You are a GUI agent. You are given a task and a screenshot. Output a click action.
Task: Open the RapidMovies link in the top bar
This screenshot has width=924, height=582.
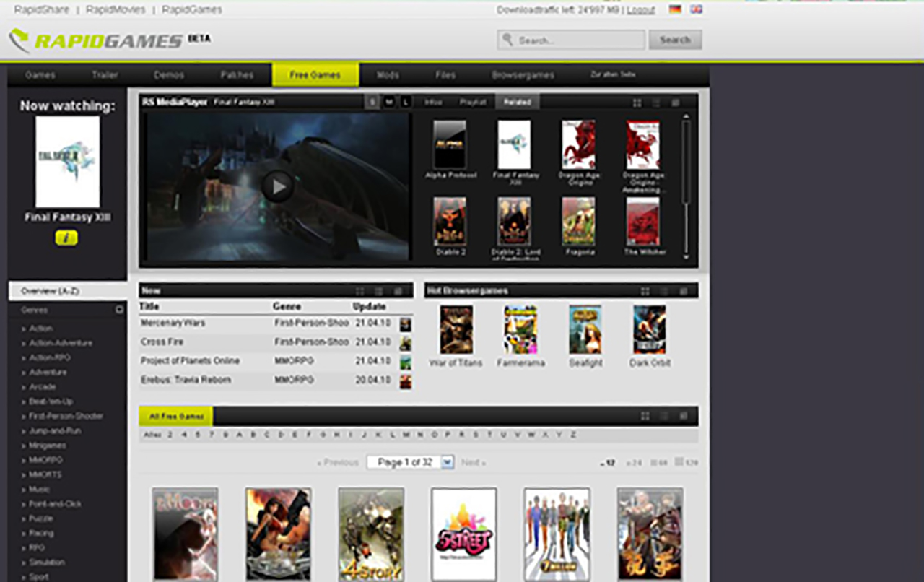point(115,10)
